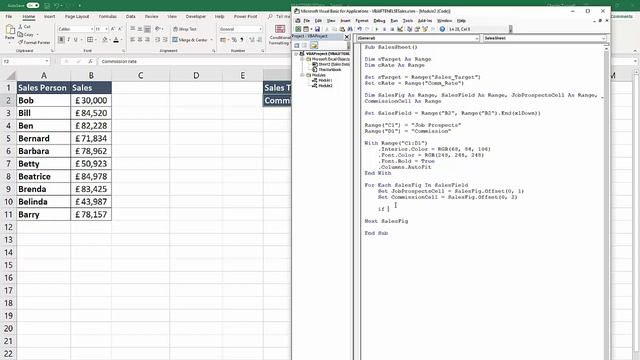The image size is (640, 360).
Task: Click the Break pause icon in VBA
Action: 384,29
